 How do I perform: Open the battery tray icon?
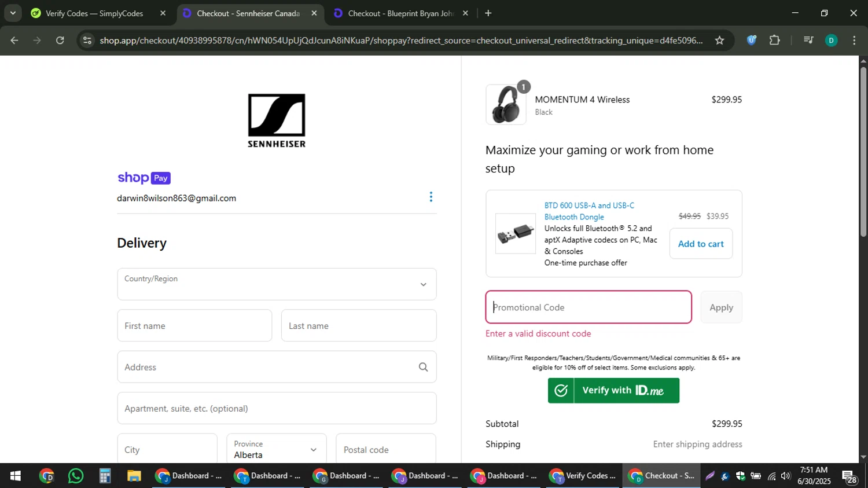(756, 476)
